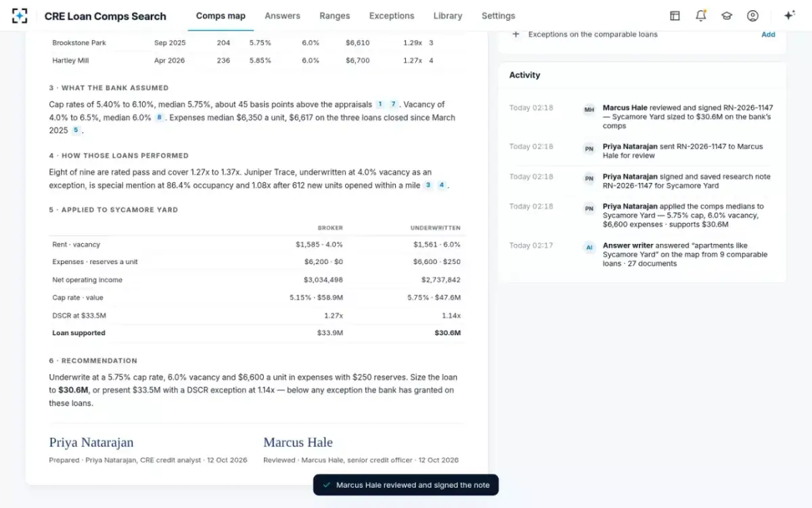Screen dimensions: 812x508
Task: Switch to the Answers tab
Action: tap(282, 16)
